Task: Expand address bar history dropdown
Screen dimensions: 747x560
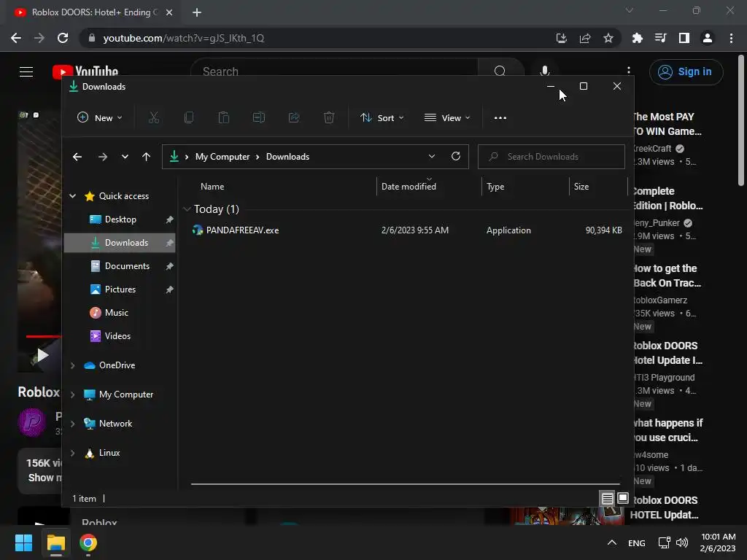Action: coord(432,156)
